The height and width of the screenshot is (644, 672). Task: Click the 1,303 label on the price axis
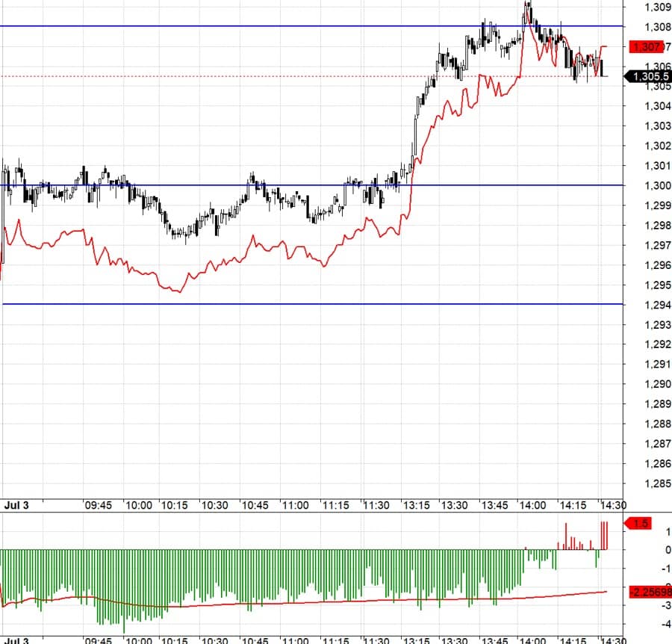pos(656,126)
